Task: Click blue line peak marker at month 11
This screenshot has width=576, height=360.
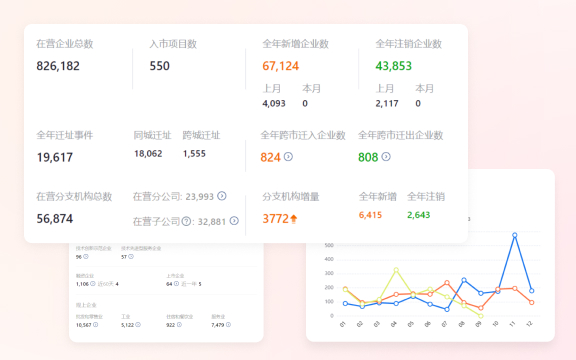Action: [515, 235]
